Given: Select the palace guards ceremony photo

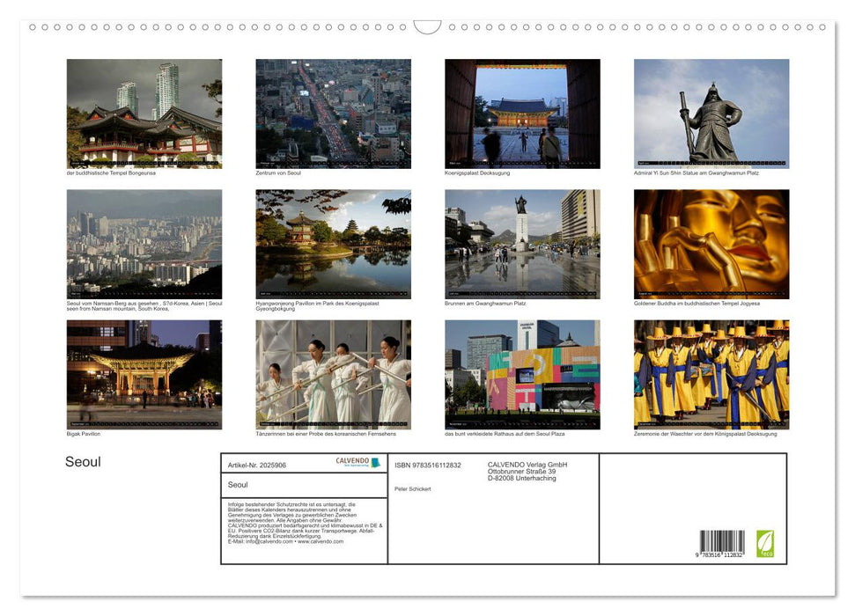Looking at the screenshot, I should 711,374.
